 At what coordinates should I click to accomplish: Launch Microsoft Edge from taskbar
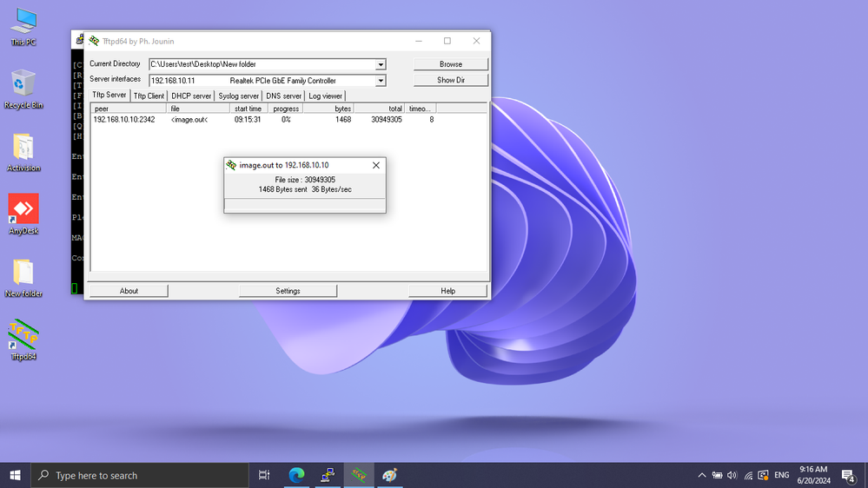point(296,475)
